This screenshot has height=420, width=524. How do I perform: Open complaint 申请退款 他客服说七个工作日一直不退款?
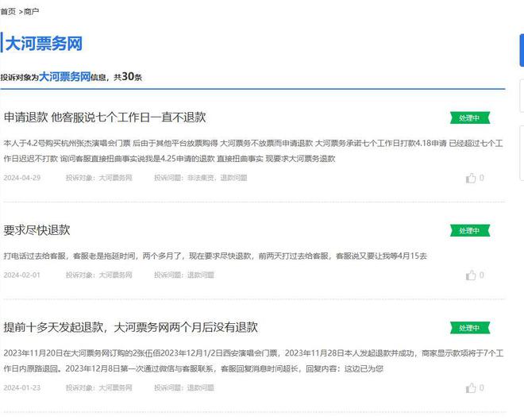coord(105,118)
